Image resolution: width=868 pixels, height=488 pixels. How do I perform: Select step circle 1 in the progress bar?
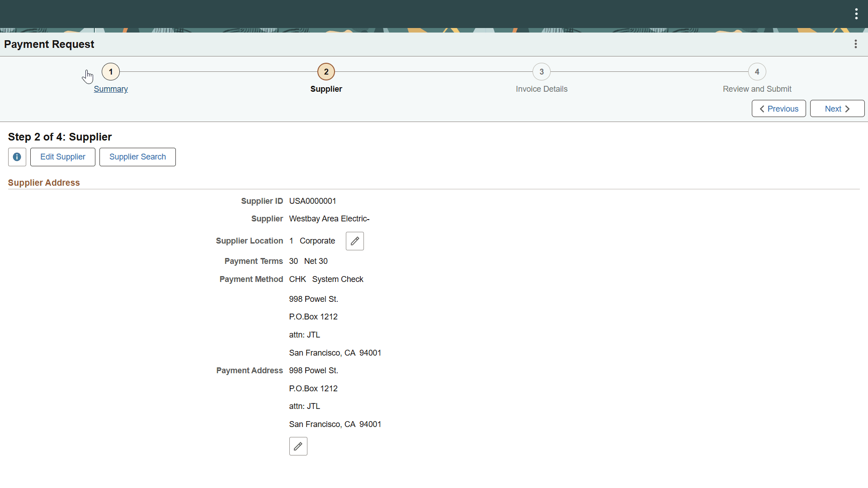(x=110, y=71)
